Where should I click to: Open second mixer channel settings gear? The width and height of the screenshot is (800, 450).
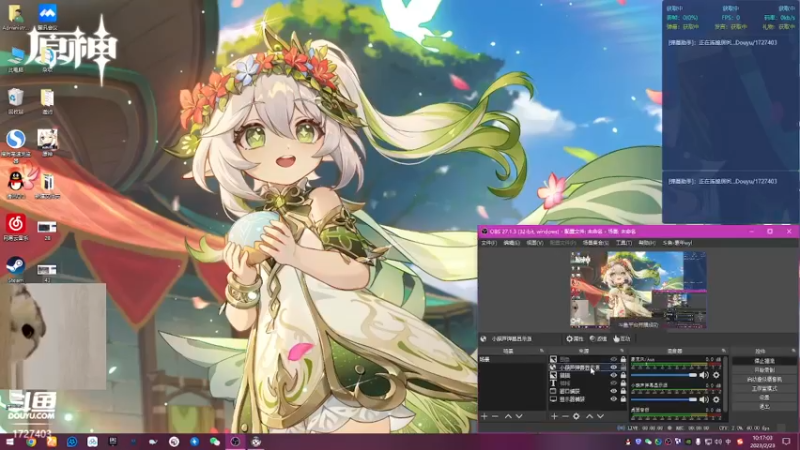[x=716, y=399]
